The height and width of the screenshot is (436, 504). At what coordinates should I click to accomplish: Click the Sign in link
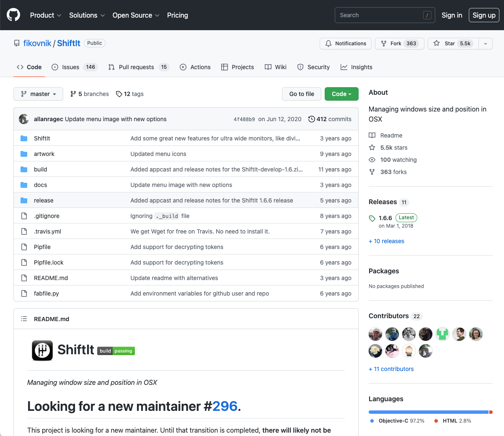click(452, 15)
